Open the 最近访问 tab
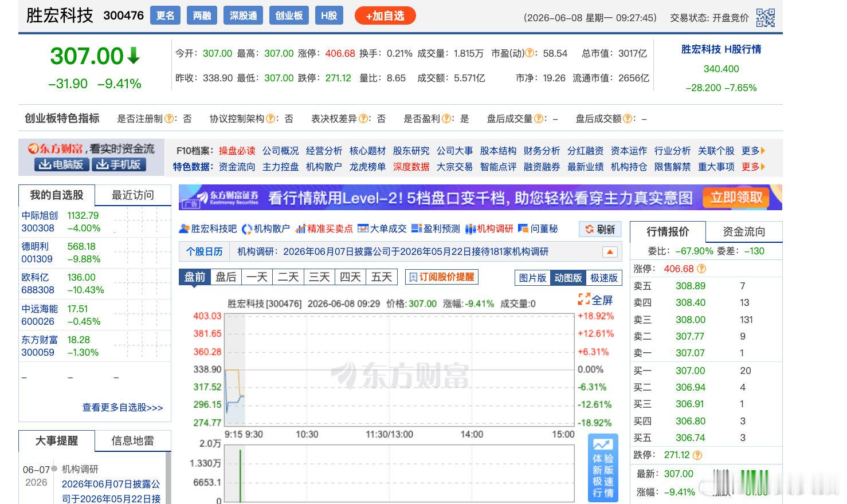The height and width of the screenshot is (504, 847). (133, 195)
